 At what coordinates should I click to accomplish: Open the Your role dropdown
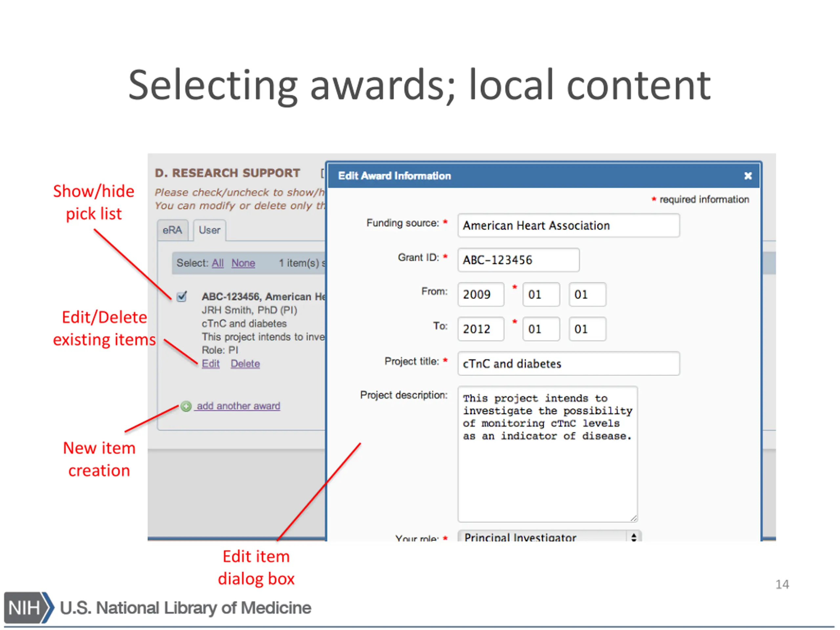[550, 536]
